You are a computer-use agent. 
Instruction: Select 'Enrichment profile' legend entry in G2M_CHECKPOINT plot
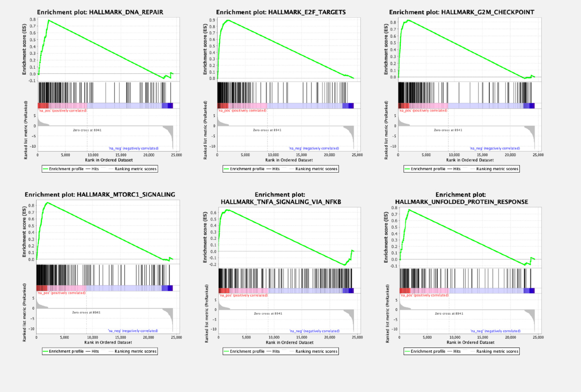pos(425,169)
